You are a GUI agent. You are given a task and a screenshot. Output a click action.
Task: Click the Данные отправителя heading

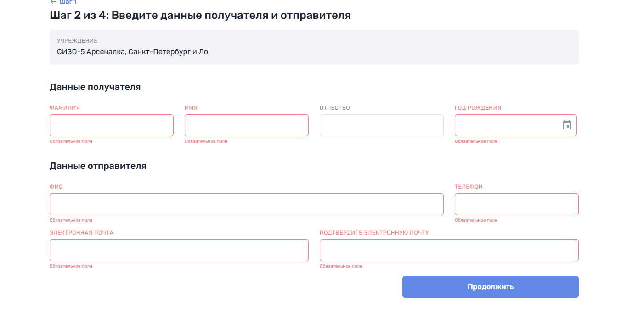[98, 166]
